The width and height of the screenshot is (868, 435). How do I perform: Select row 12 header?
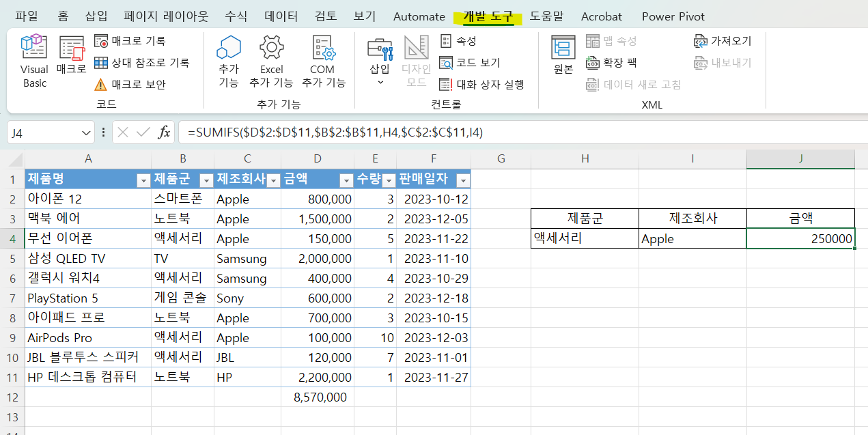tap(12, 397)
